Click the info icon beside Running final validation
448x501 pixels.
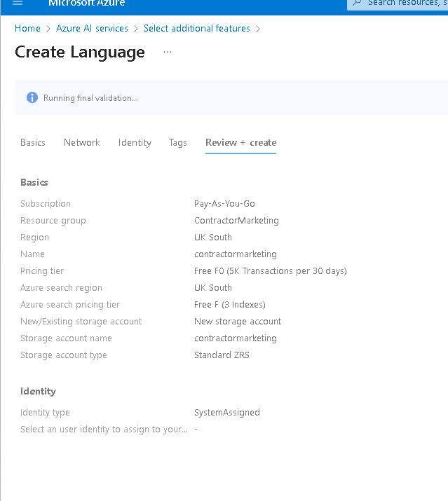[32, 97]
